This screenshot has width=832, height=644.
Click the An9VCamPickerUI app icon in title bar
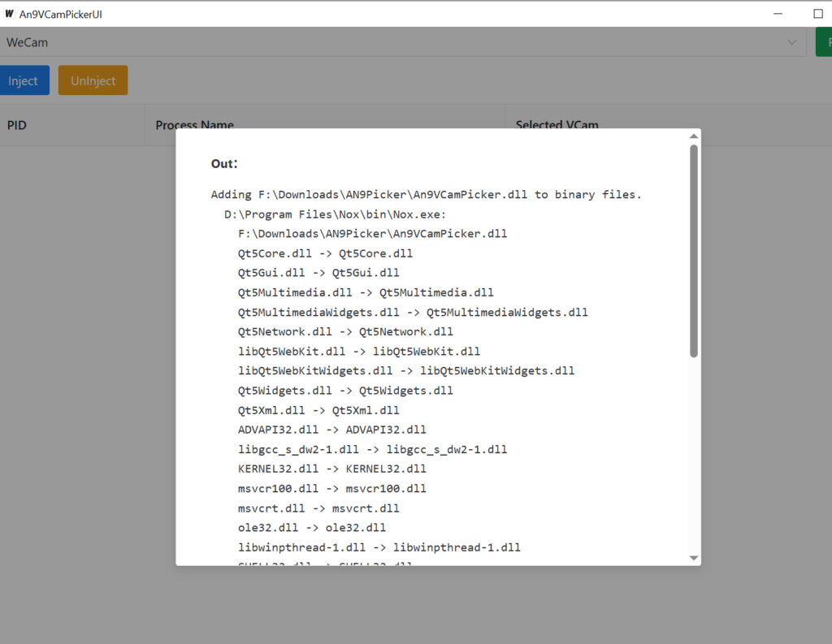tap(10, 14)
